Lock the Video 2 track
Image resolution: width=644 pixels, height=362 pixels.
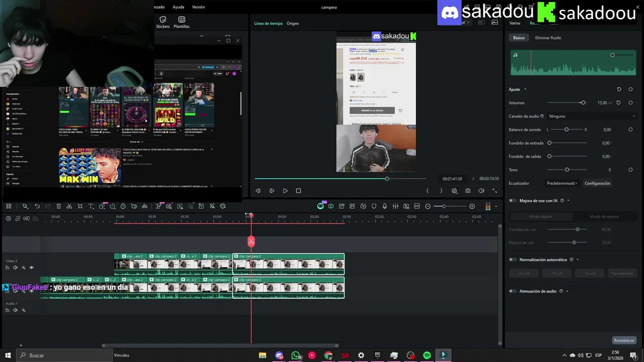pos(7,267)
